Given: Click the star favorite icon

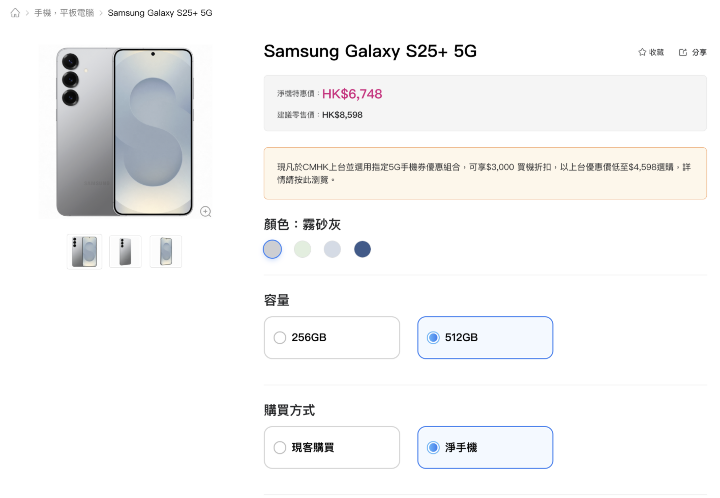Looking at the screenshot, I should (x=642, y=52).
